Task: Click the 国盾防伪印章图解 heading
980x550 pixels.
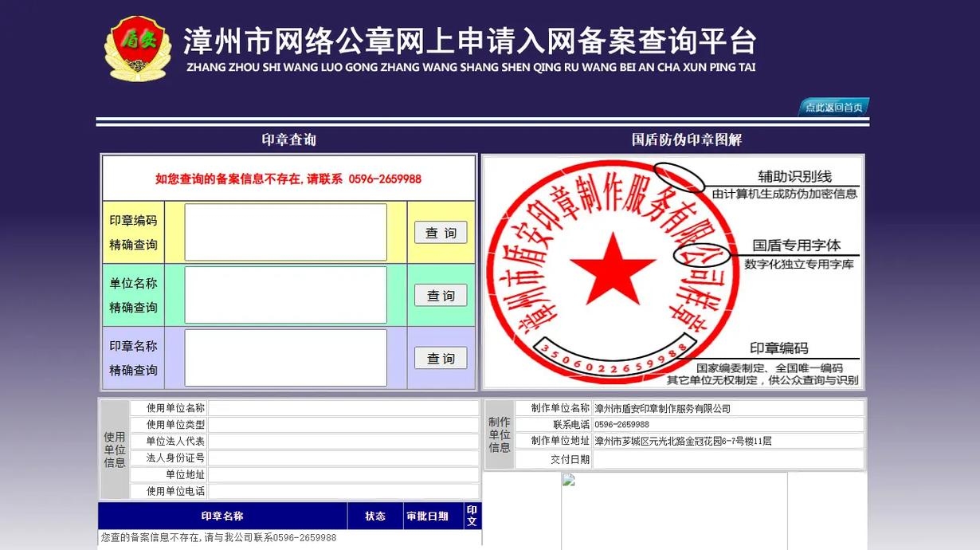Action: click(687, 139)
